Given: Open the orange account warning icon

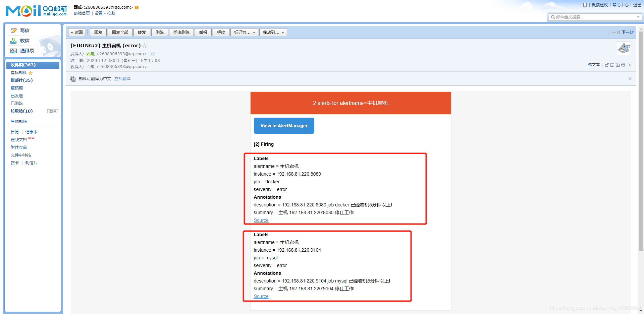Looking at the screenshot, I should [137, 7].
